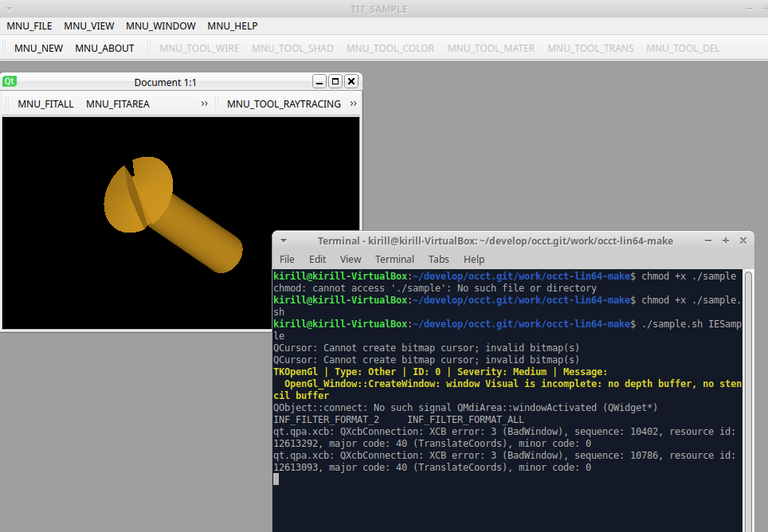Click MNU_FITAREA in document toolbar
Viewport: 768px width, 532px height.
[x=117, y=104]
